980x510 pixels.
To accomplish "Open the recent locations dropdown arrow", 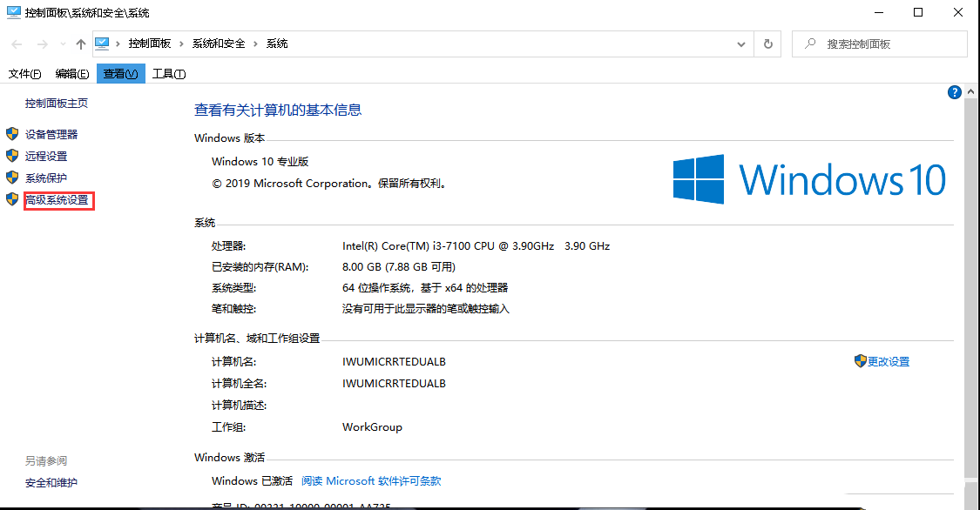I will (x=63, y=44).
